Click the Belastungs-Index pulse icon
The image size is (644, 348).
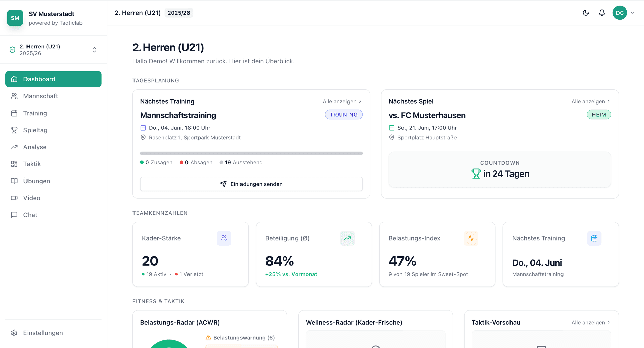coord(471,238)
